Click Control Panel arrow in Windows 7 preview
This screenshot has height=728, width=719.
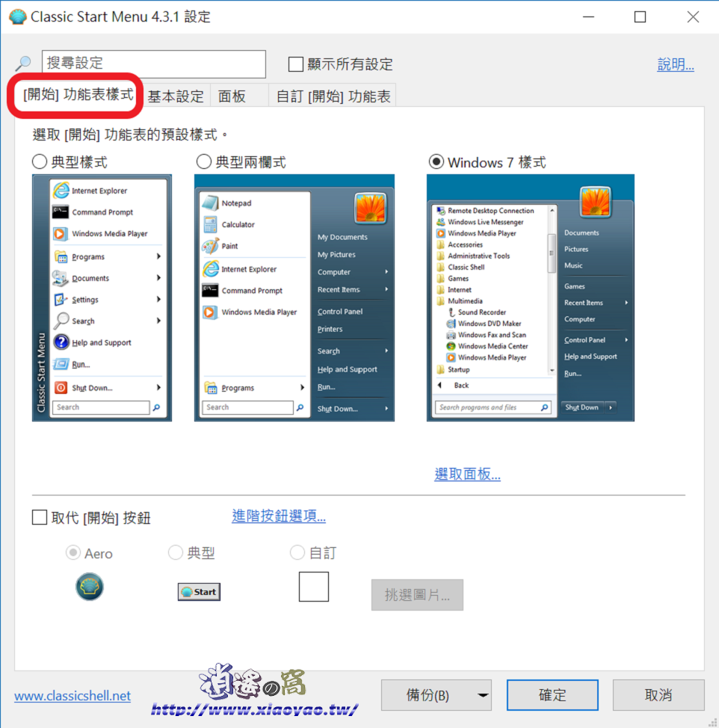point(626,340)
